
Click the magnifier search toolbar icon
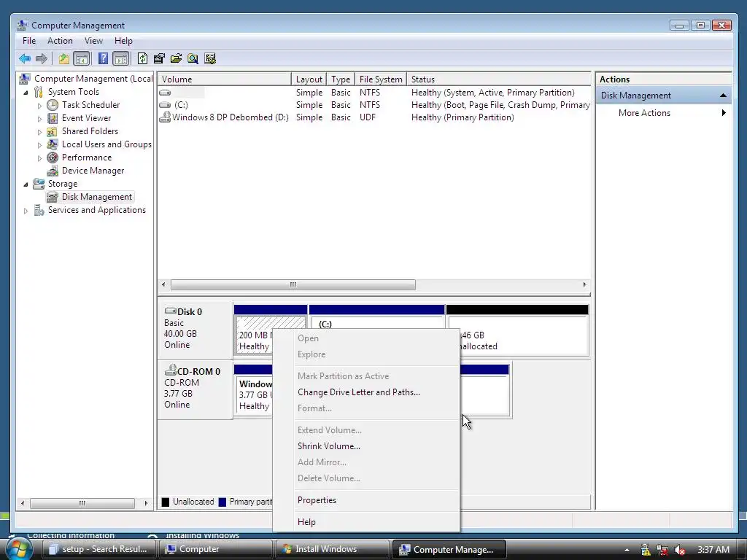click(193, 58)
